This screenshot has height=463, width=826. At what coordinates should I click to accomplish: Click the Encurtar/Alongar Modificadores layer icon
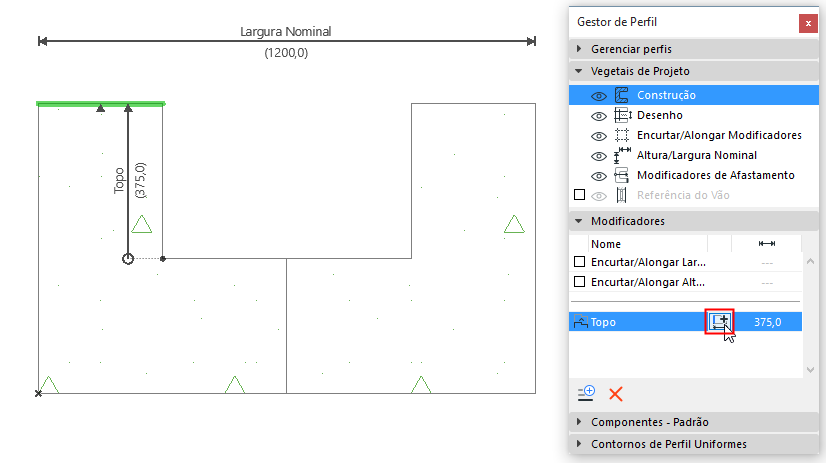[x=622, y=135]
